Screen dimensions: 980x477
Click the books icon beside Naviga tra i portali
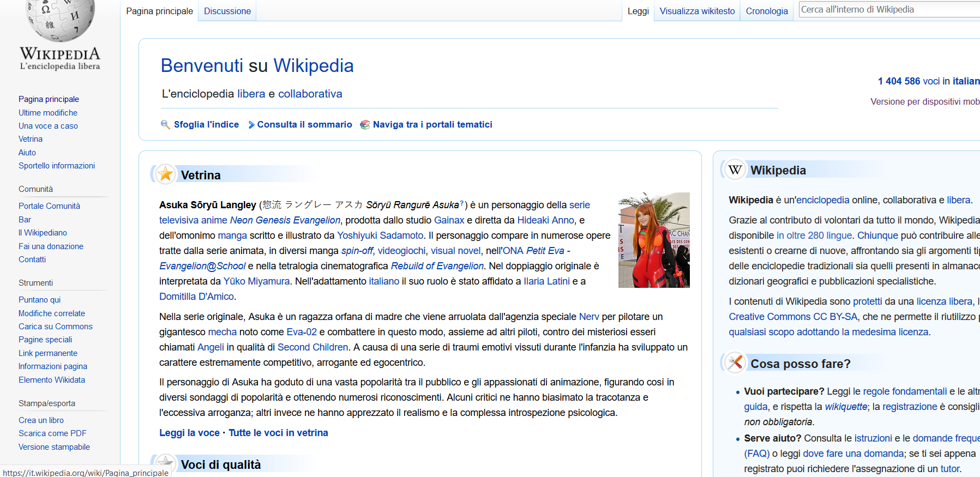click(365, 125)
